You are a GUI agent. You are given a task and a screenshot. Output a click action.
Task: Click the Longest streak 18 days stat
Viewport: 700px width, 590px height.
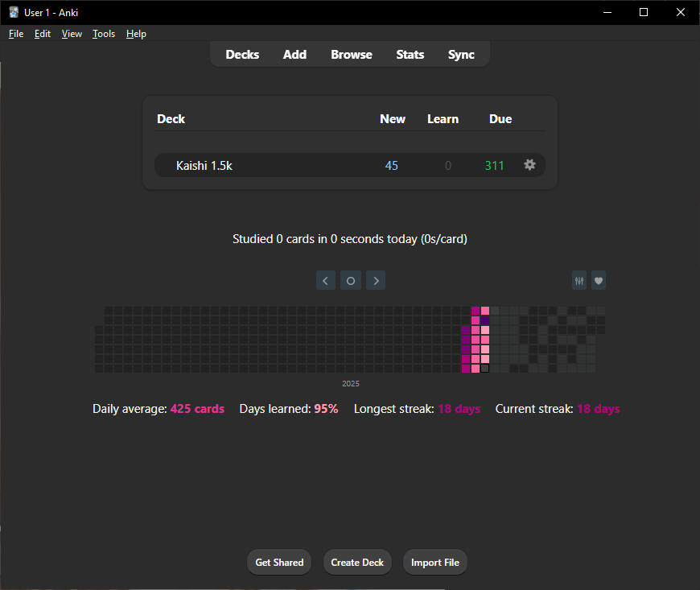pos(417,409)
